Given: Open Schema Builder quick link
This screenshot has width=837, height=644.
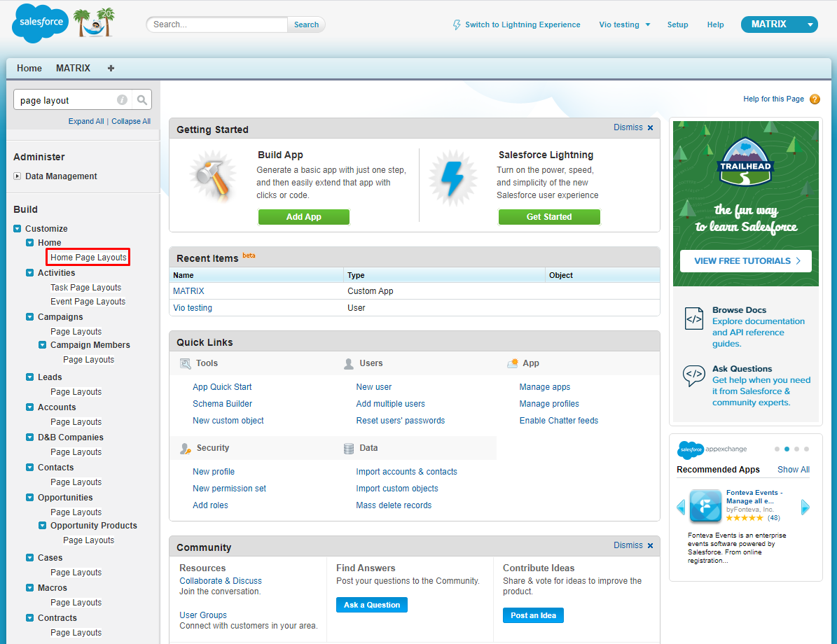Looking at the screenshot, I should (x=222, y=404).
